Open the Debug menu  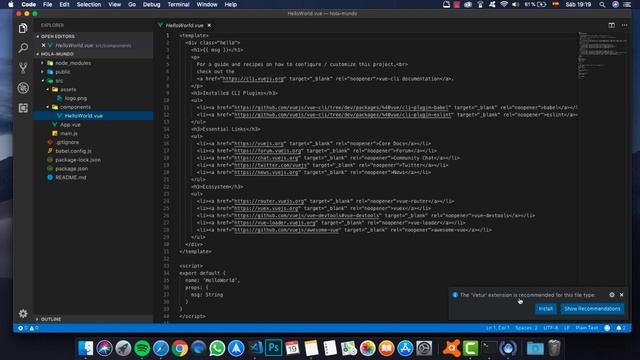pos(151,4)
